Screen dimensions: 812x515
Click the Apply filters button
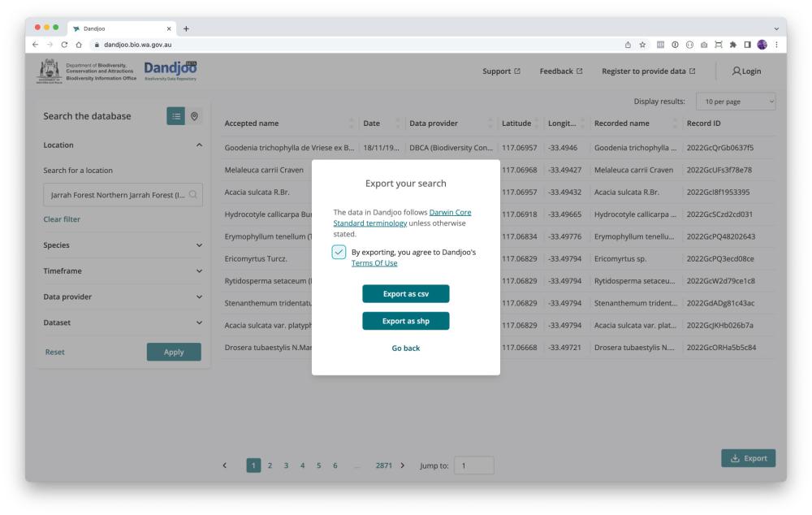(x=174, y=352)
